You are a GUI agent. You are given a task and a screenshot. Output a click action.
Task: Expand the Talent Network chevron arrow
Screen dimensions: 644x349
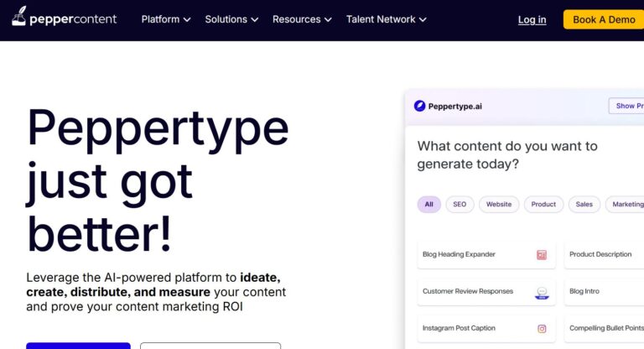[423, 20]
